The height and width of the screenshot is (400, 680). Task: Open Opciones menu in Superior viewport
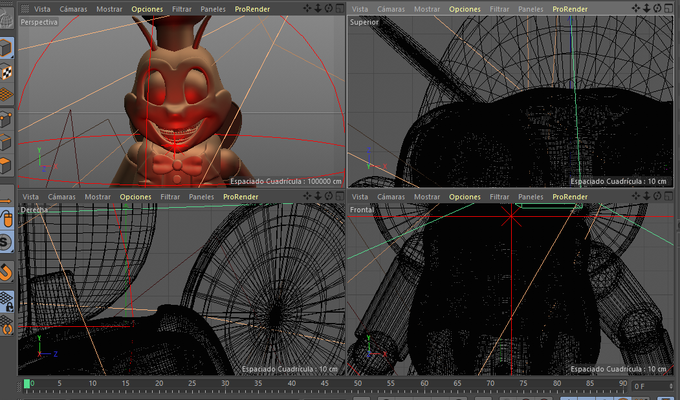[465, 9]
